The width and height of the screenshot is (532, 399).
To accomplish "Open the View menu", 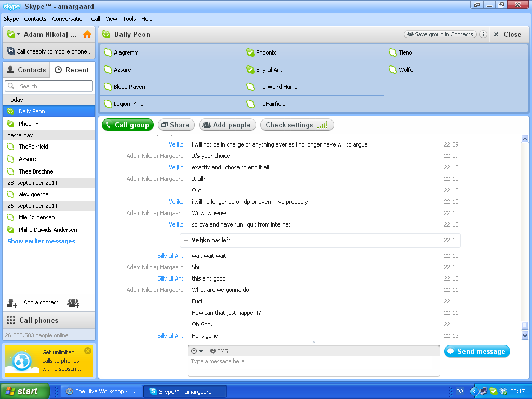I will [x=111, y=19].
